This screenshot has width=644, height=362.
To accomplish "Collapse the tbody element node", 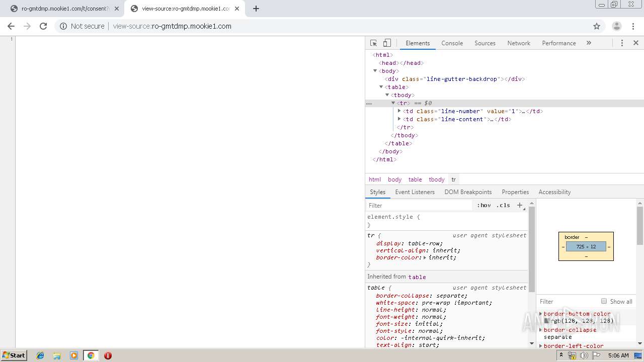I will click(x=387, y=95).
